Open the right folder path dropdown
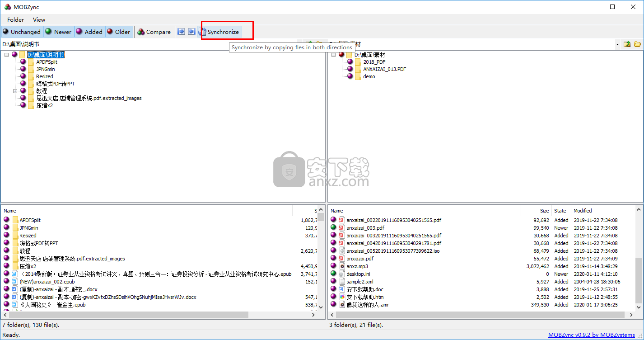 pos(617,44)
